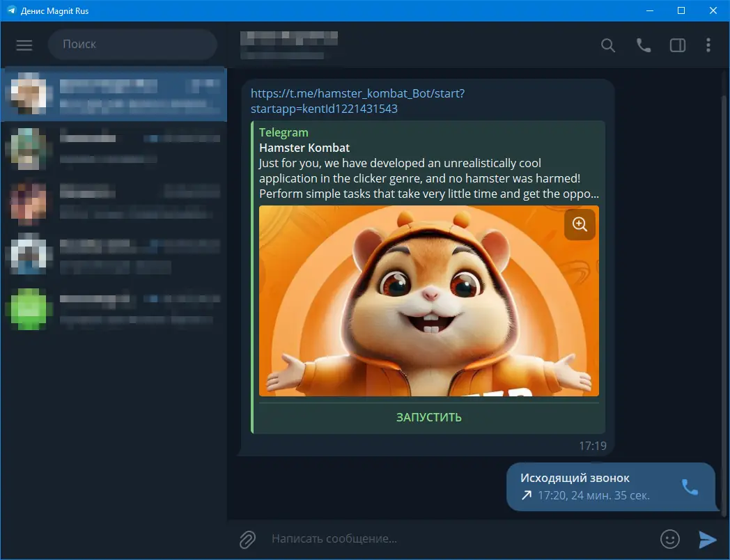Viewport: 730px width, 560px height.
Task: Maximize the Telegram window
Action: tap(681, 10)
